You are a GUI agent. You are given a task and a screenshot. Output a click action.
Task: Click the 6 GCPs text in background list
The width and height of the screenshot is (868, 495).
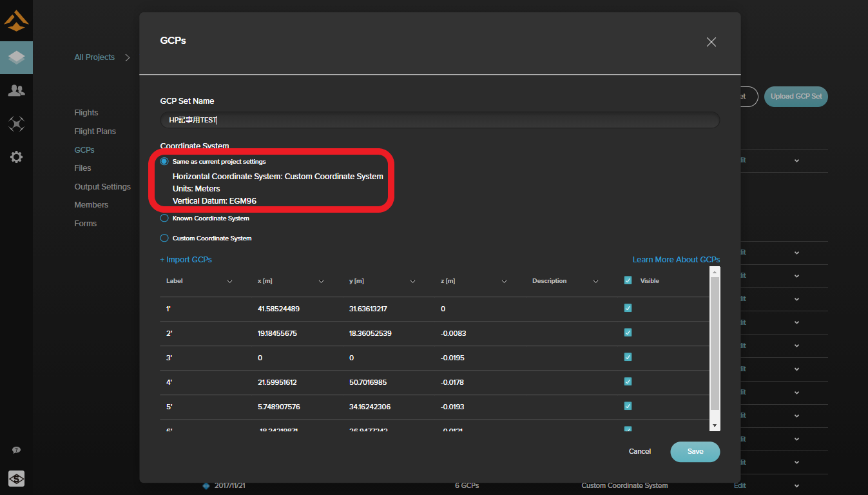(467, 485)
